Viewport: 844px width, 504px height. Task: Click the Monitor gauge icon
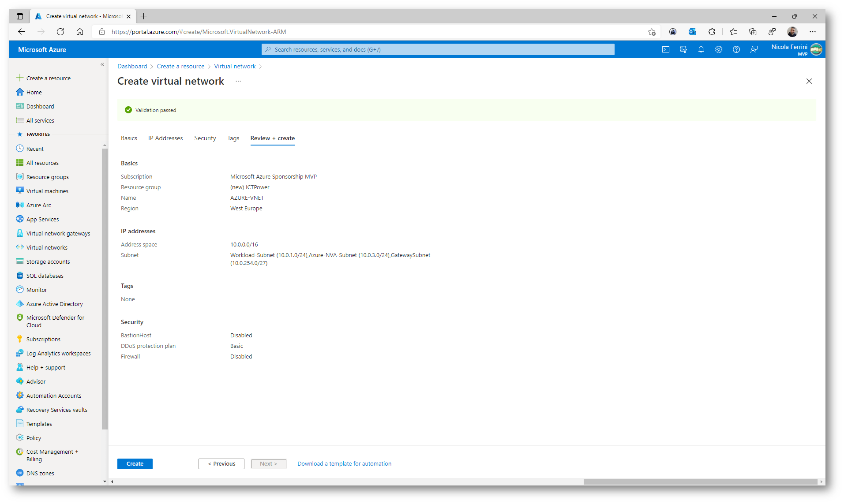(x=19, y=290)
